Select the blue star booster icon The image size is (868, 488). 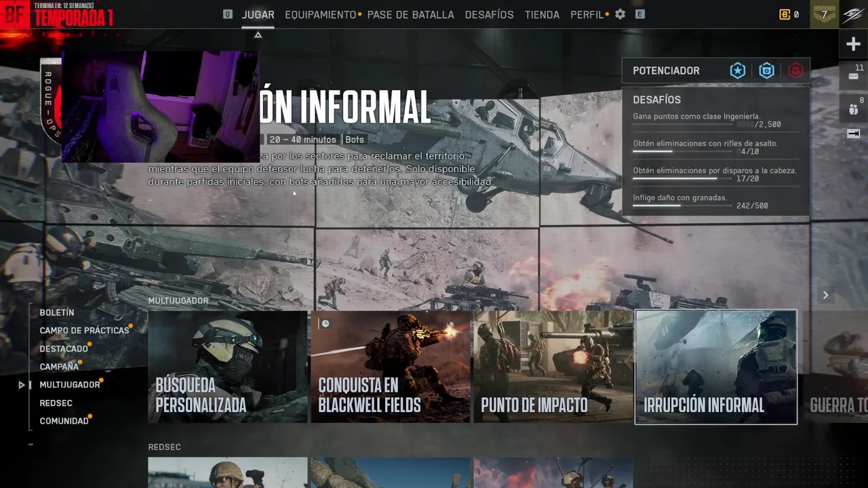point(738,70)
